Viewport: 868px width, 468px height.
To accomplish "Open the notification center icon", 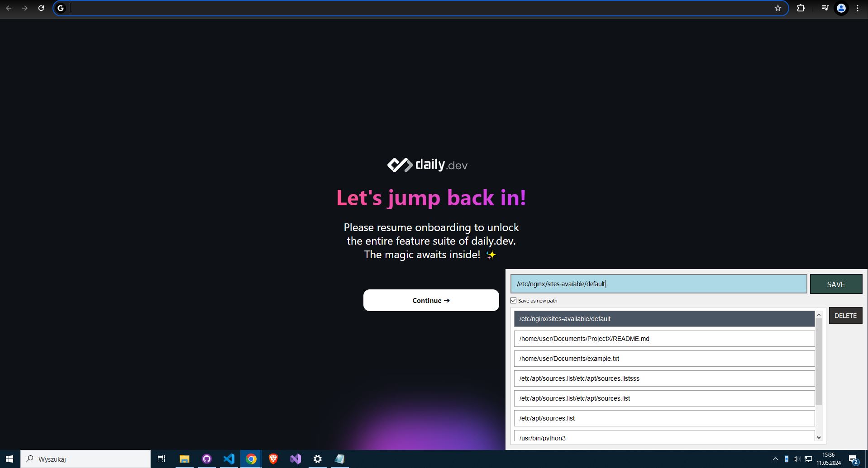I will tap(854, 459).
